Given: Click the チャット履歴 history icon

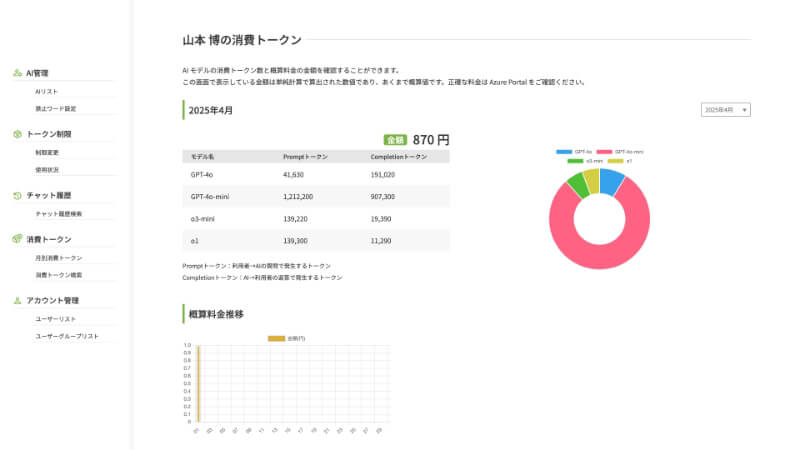Looking at the screenshot, I should (17, 195).
